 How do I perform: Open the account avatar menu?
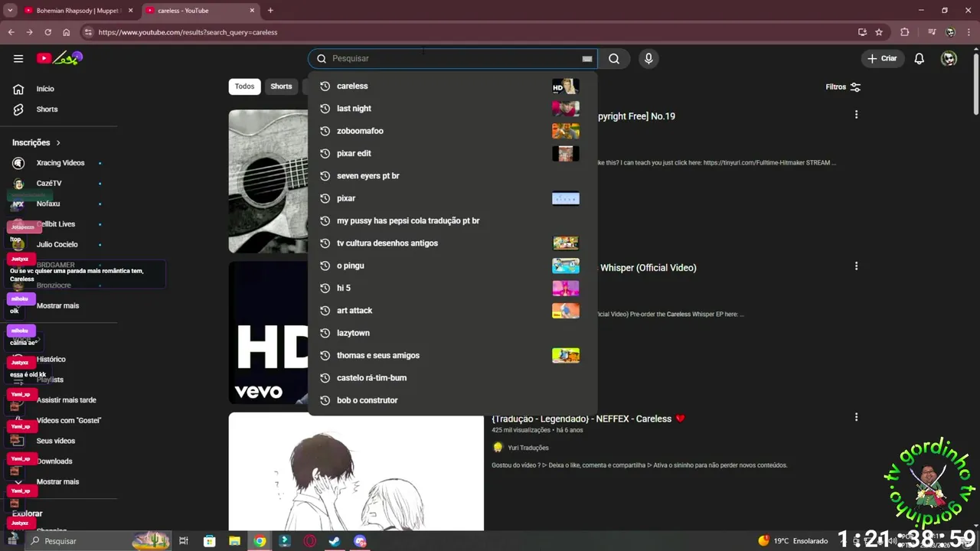click(x=949, y=59)
